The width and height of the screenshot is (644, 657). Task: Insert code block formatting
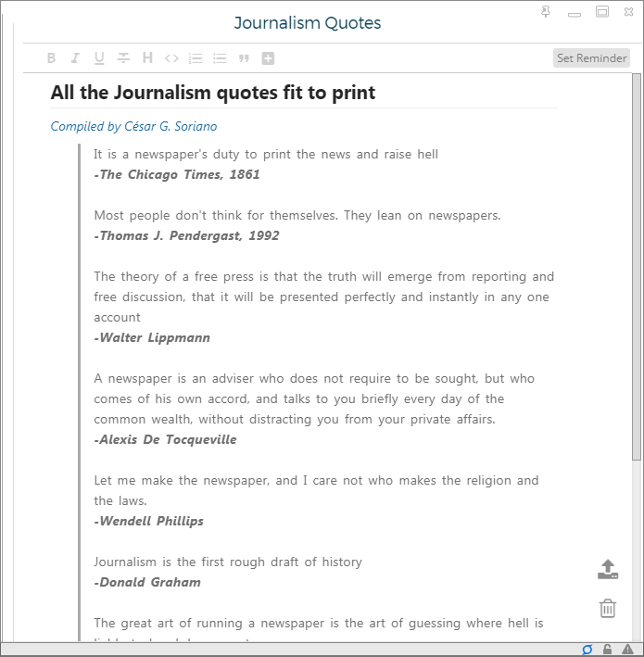tap(171, 58)
